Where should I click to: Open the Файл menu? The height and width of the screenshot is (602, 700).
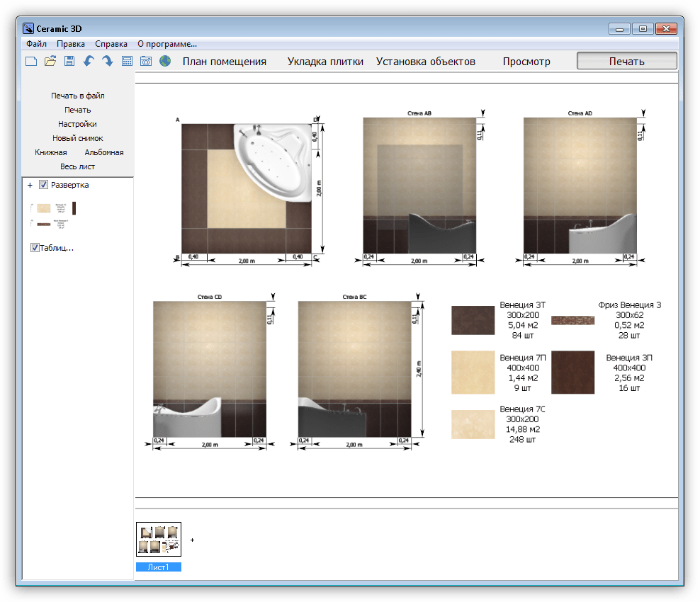pos(36,44)
